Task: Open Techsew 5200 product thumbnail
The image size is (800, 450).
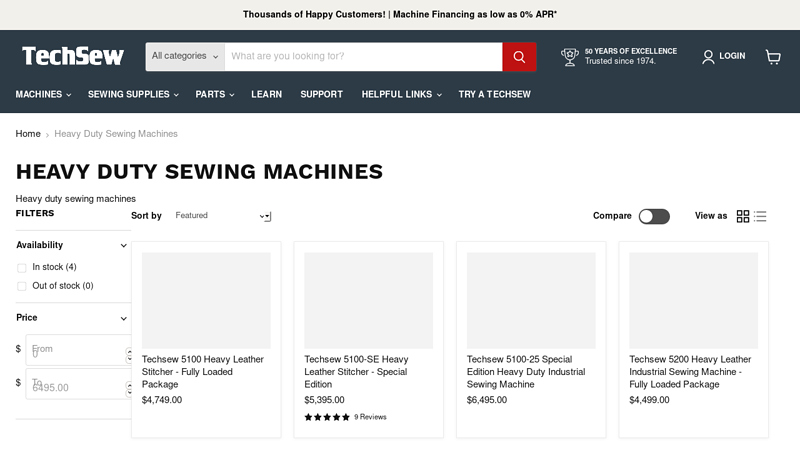Action: [x=693, y=301]
